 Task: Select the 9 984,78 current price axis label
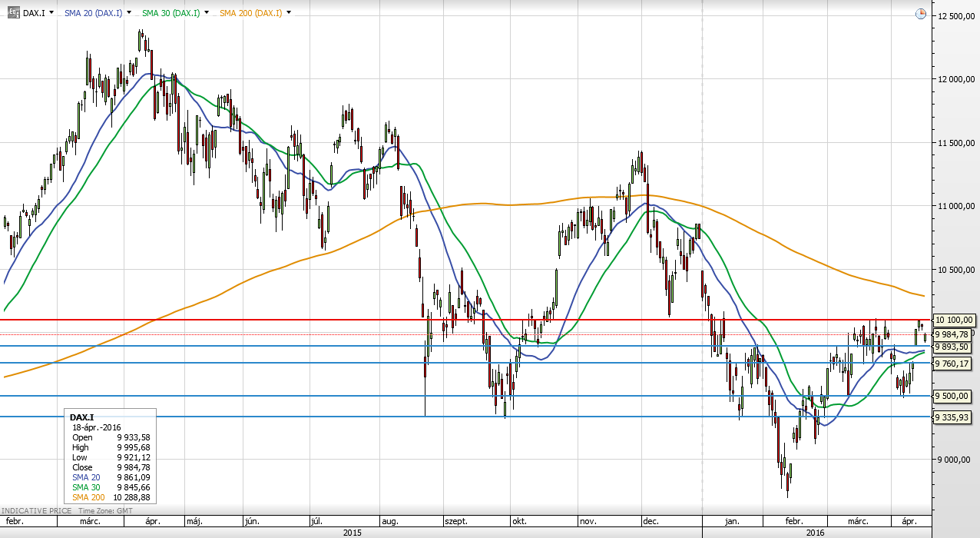(952, 334)
